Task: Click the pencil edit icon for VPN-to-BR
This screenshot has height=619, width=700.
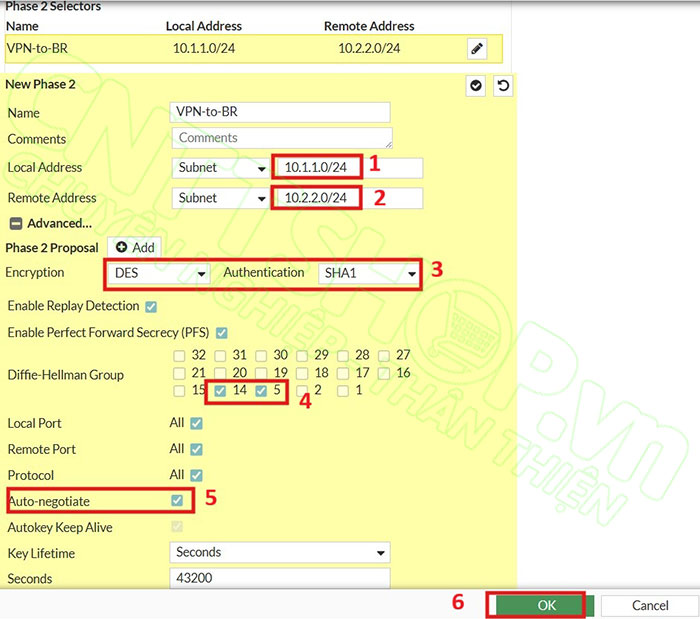Action: click(477, 48)
